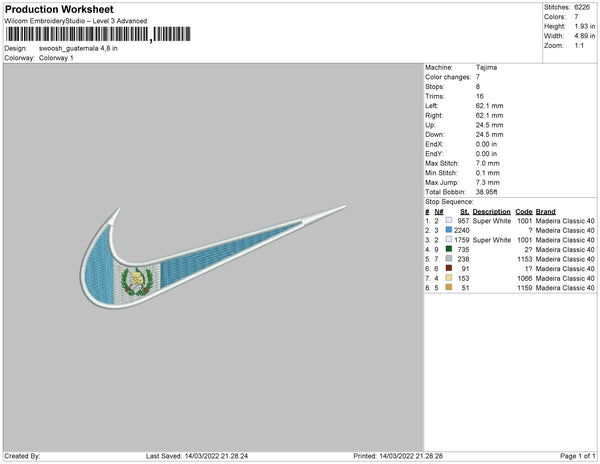Image resolution: width=600 pixels, height=464 pixels.
Task: Select the blue swatch beside 2240 stitches
Action: [x=449, y=230]
